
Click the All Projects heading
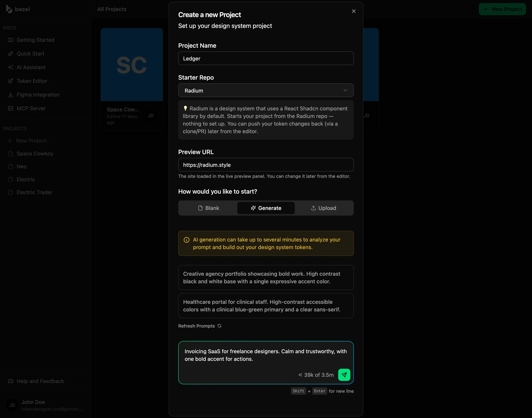coord(112,9)
